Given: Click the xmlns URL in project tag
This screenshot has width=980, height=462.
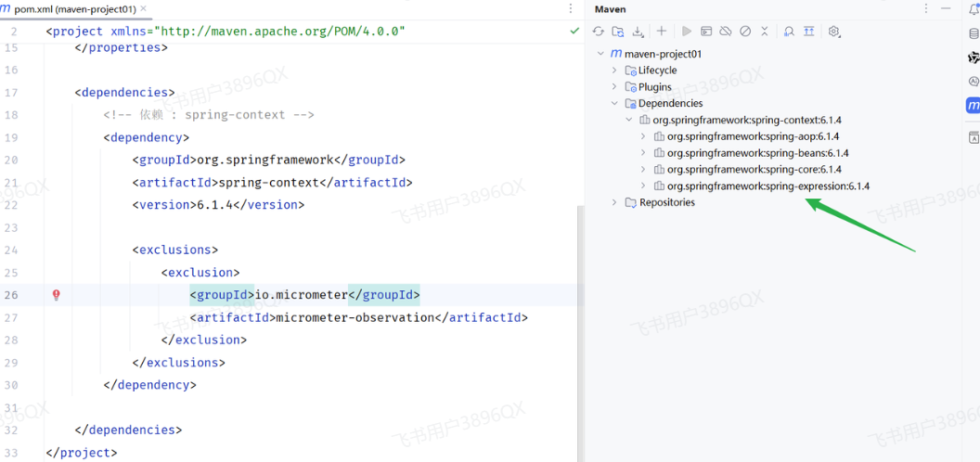Looking at the screenshot, I should pos(279,31).
